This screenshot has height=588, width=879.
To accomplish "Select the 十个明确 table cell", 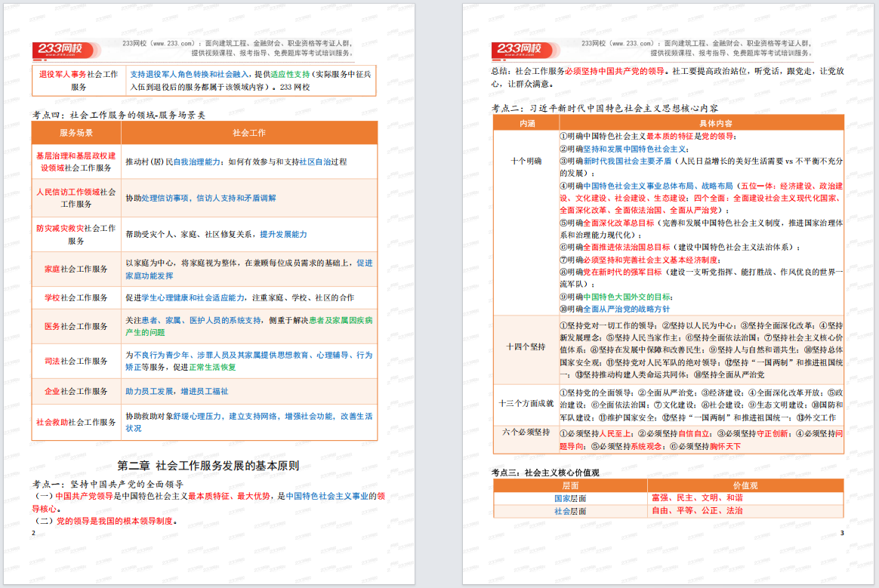I will 526,162.
